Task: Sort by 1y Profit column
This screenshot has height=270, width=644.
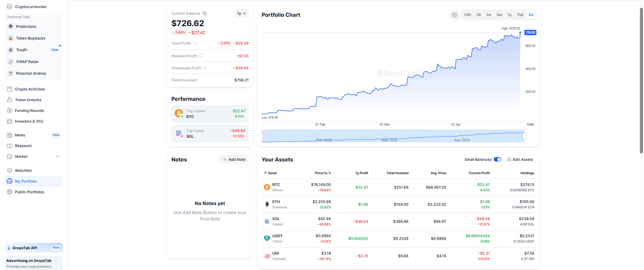Action: point(361,173)
